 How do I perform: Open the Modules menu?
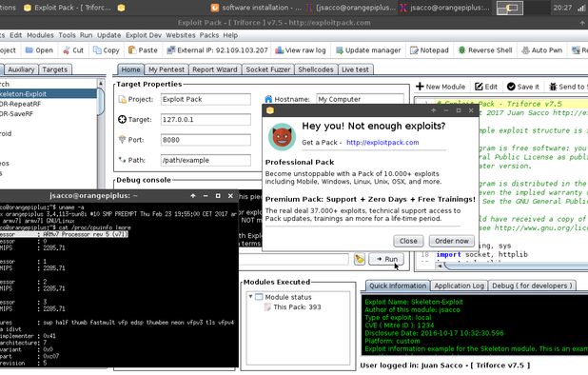(x=40, y=35)
